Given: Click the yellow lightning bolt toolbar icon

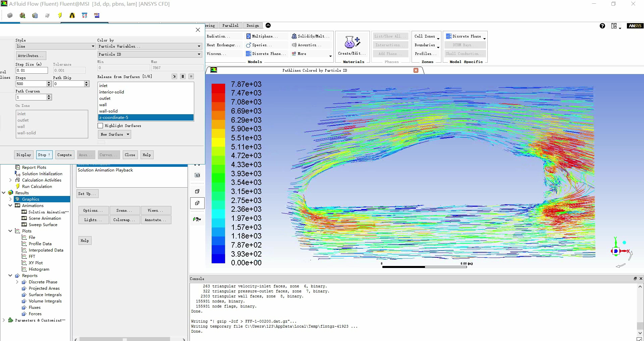Looking at the screenshot, I should 60,15.
